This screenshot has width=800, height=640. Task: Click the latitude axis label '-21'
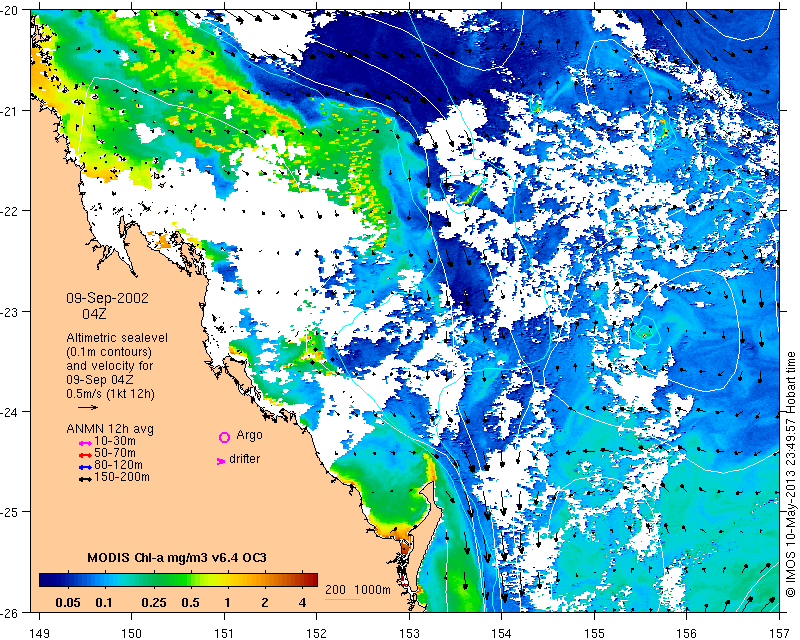tap(8, 111)
